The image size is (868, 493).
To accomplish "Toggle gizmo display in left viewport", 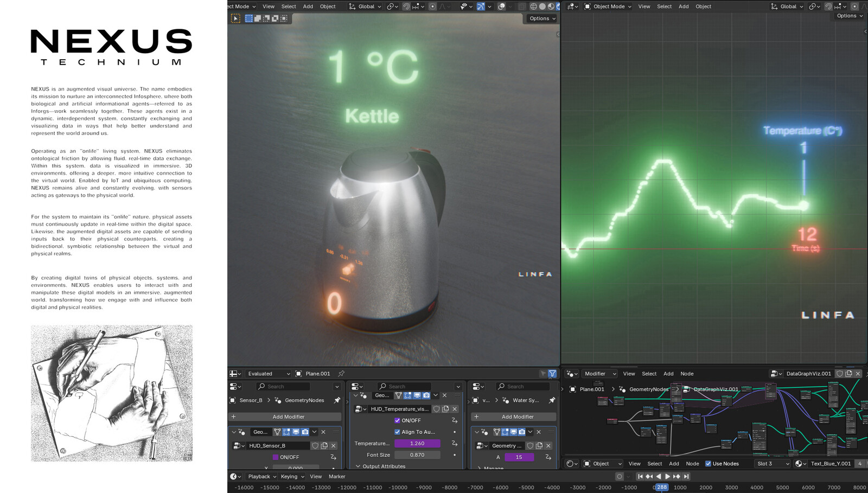I will pos(481,7).
